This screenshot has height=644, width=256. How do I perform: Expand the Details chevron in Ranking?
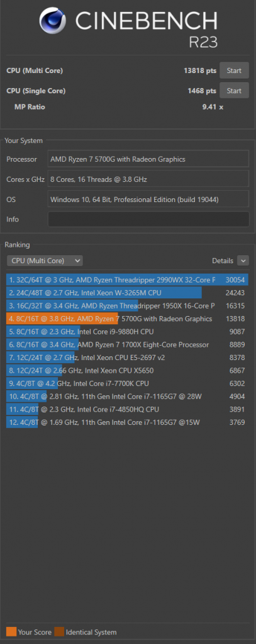[243, 261]
